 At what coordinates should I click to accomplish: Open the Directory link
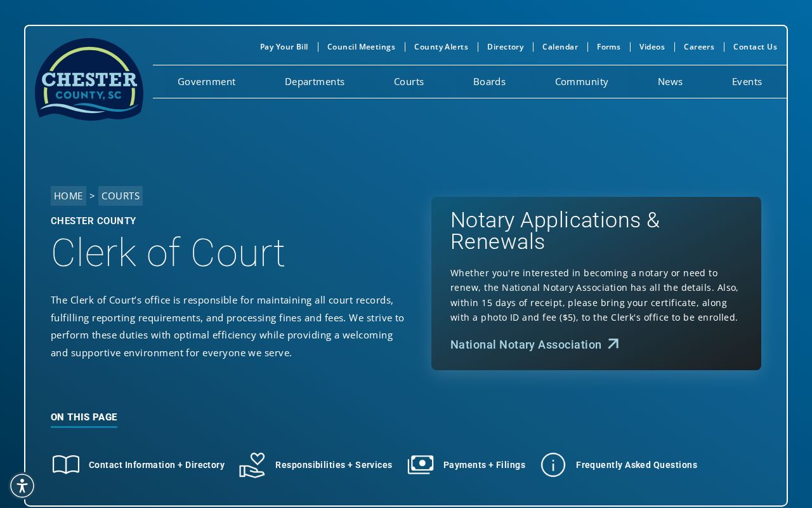point(506,47)
